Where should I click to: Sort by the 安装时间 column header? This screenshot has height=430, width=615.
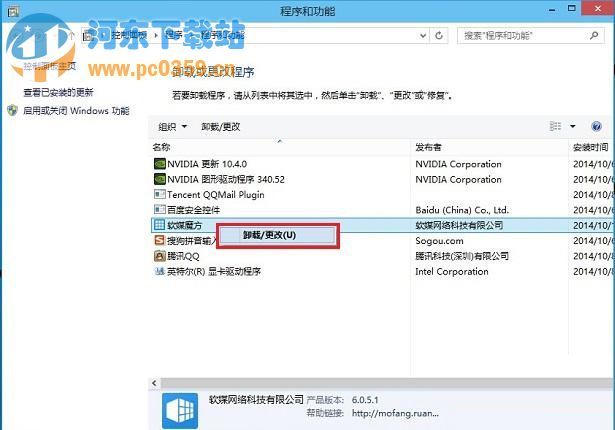pos(590,147)
